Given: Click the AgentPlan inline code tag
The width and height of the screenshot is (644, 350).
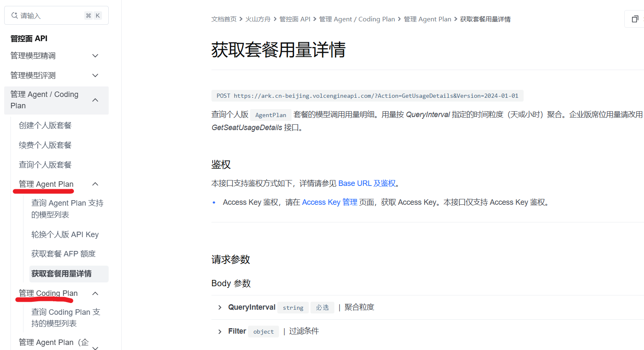Looking at the screenshot, I should point(271,115).
